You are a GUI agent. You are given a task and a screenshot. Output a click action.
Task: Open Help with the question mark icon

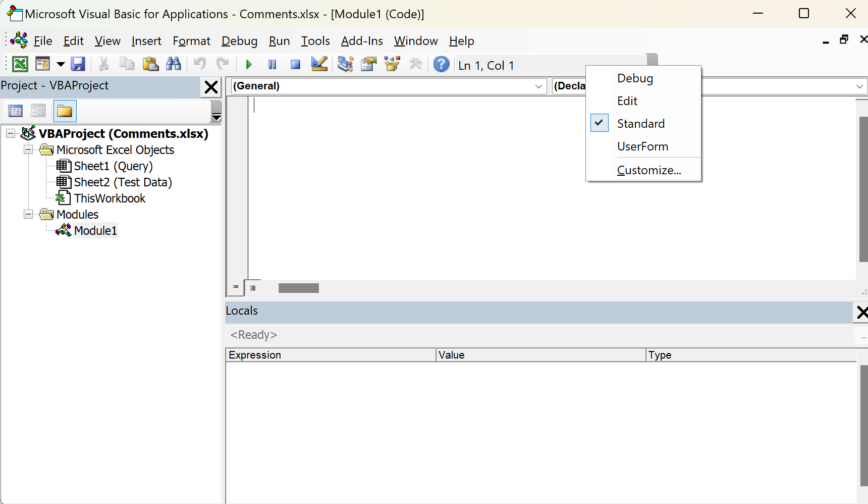(441, 64)
